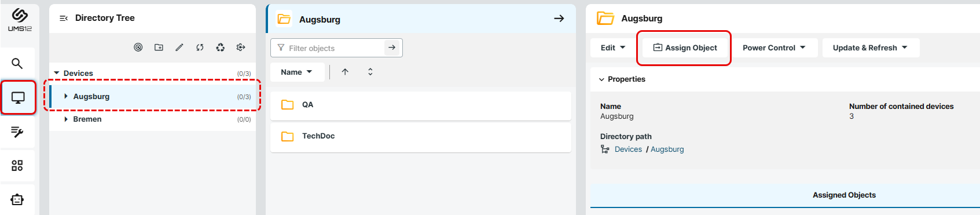980x215 pixels.
Task: Click the robot icon in sidebar
Action: click(x=17, y=199)
